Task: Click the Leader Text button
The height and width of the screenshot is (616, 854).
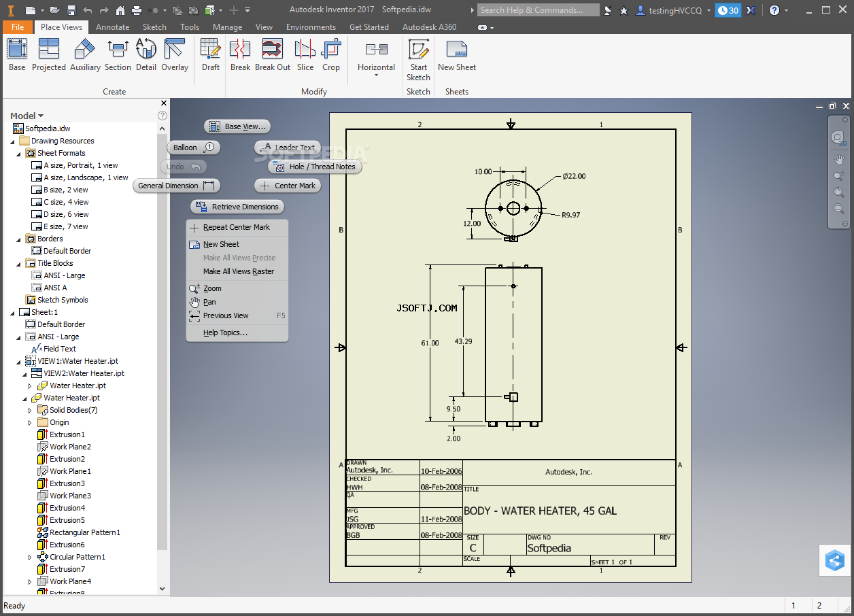Action: tap(288, 148)
